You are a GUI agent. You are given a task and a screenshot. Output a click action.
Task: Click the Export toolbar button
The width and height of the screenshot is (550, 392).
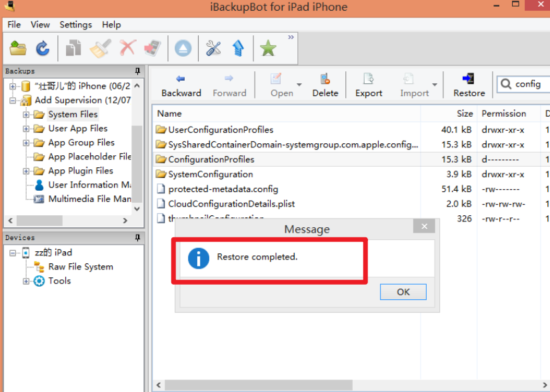[369, 85]
